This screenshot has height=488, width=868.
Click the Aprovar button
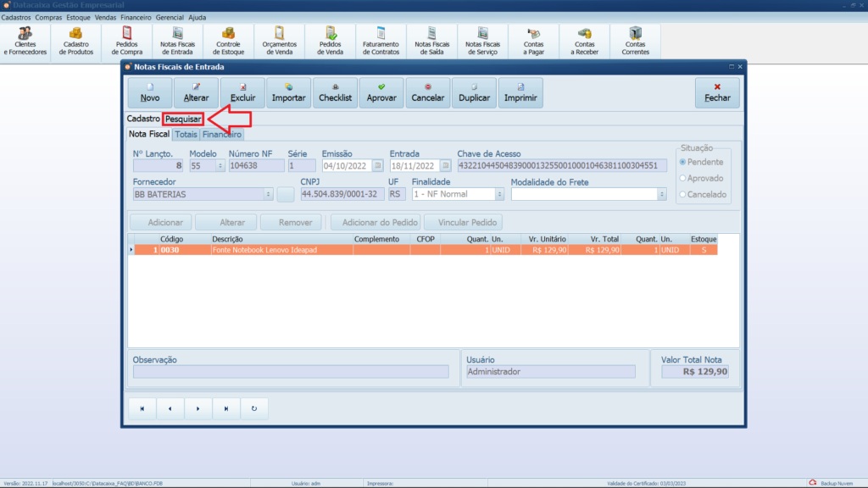[381, 92]
